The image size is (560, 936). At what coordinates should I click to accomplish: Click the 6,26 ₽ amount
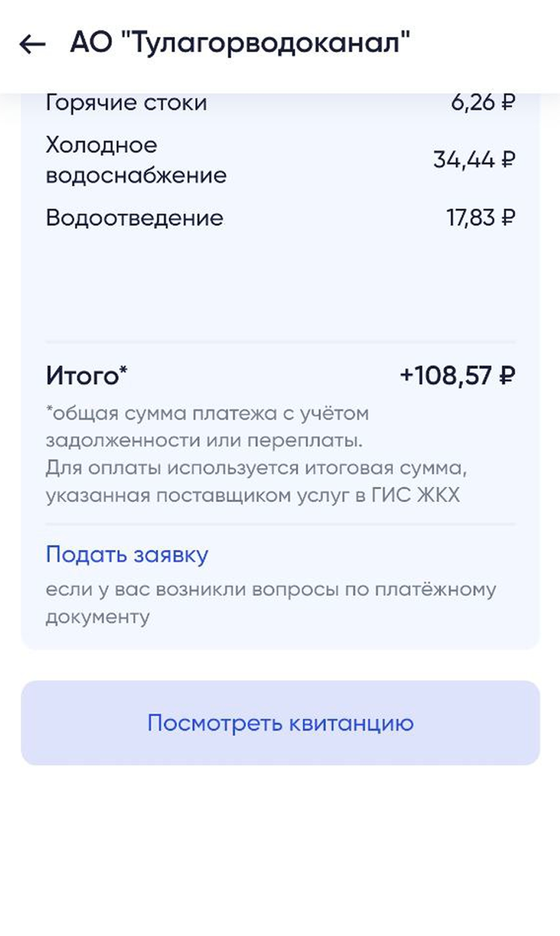[x=483, y=103]
